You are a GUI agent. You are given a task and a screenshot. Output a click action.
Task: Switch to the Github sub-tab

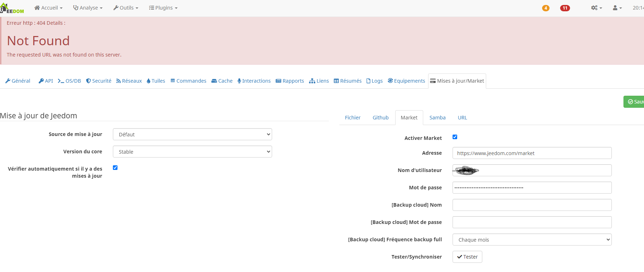click(381, 118)
